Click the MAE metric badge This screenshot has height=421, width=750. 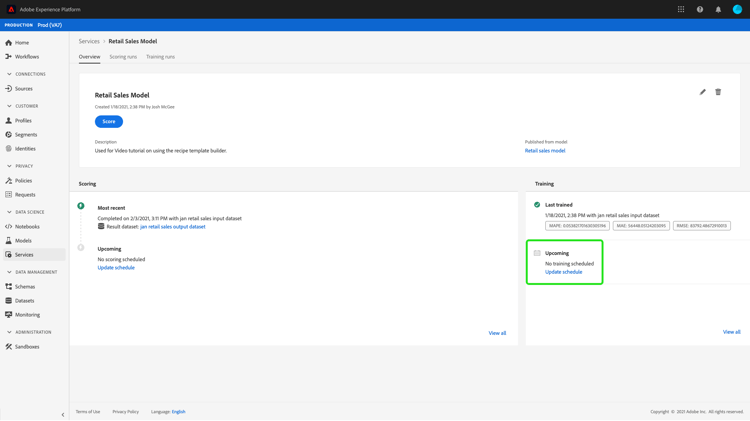tap(641, 226)
